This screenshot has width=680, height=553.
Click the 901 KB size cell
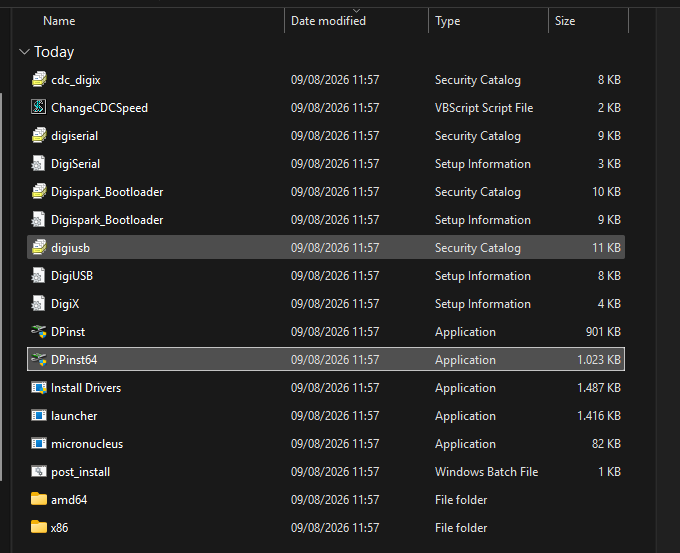pyautogui.click(x=603, y=331)
